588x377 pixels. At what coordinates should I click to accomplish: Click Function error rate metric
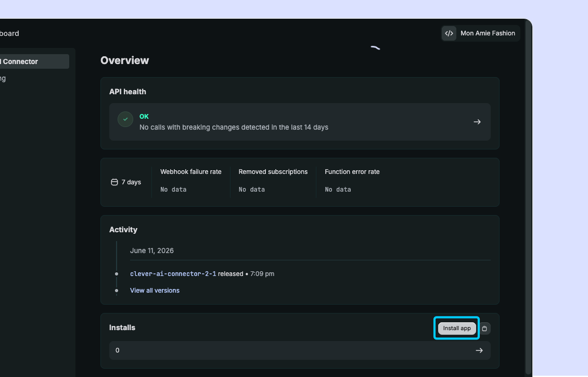[352, 181]
